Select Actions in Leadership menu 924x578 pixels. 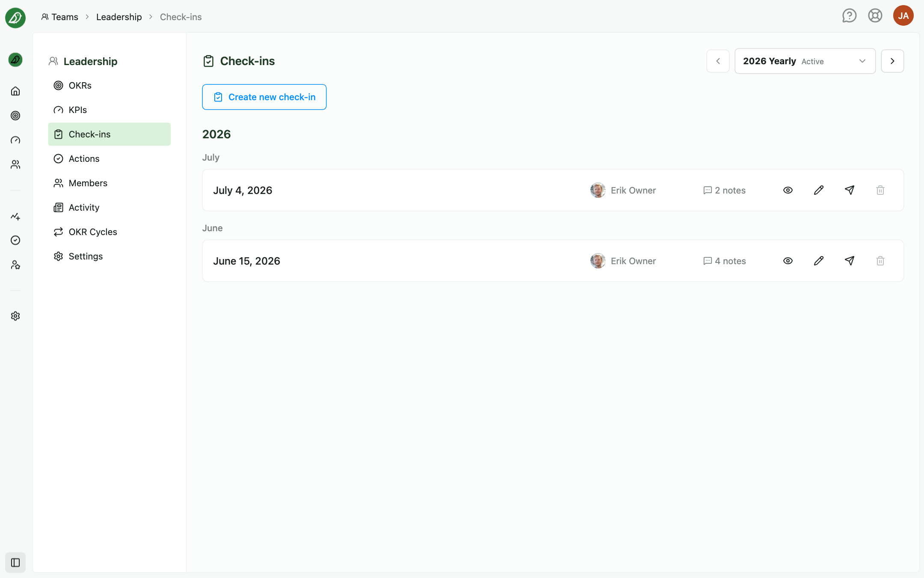coord(110,159)
